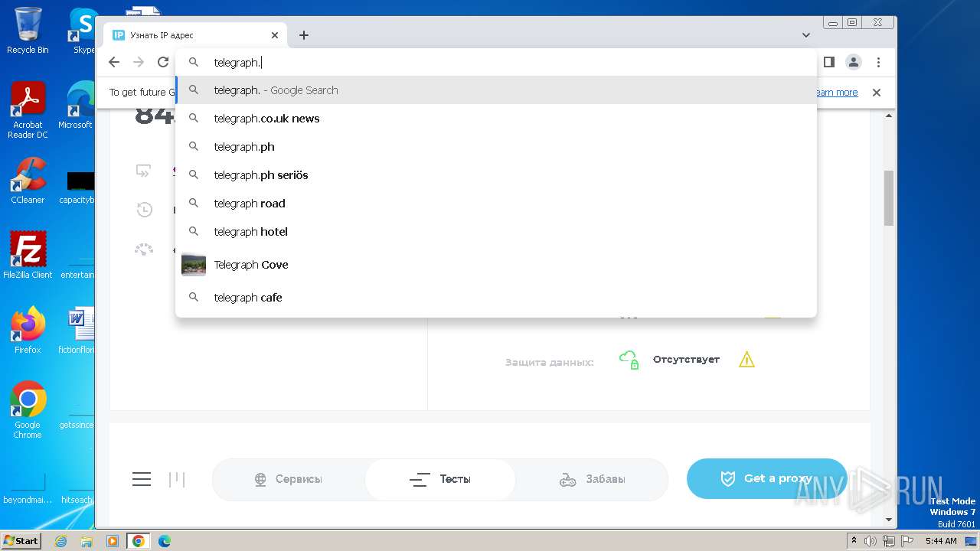Screen dimensions: 980x551
Task: Open Google Chrome desktop icon
Action: [28, 409]
